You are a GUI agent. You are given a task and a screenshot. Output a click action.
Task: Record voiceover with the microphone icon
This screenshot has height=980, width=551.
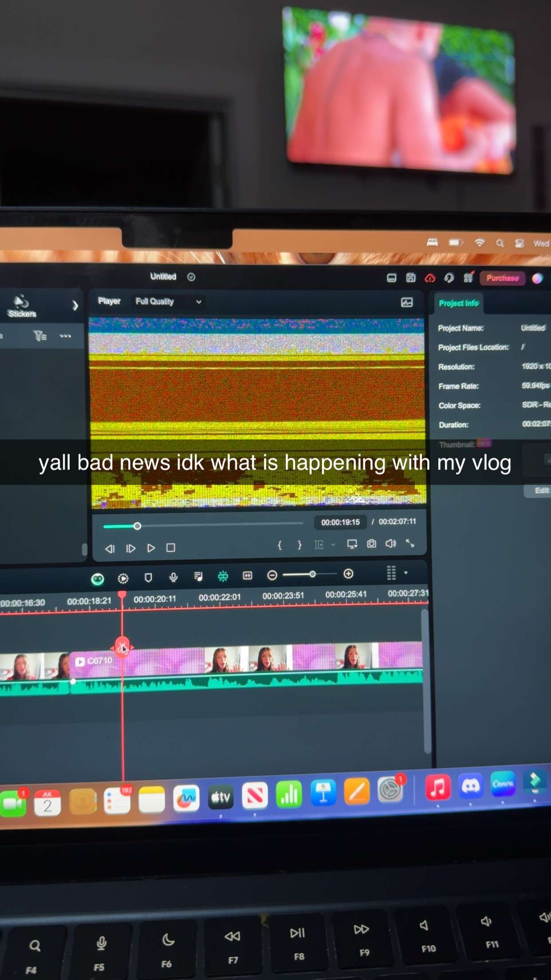173,577
